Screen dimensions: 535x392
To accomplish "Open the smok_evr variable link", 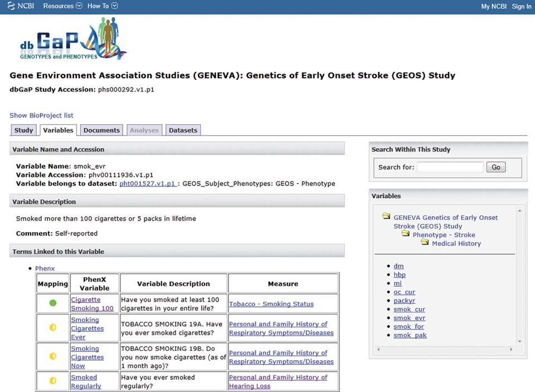I will [x=410, y=318].
